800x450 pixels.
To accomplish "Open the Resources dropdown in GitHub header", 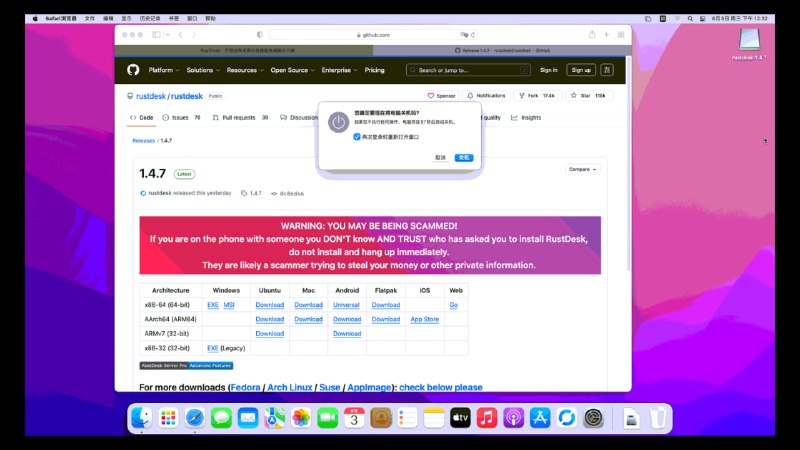I will tap(245, 70).
